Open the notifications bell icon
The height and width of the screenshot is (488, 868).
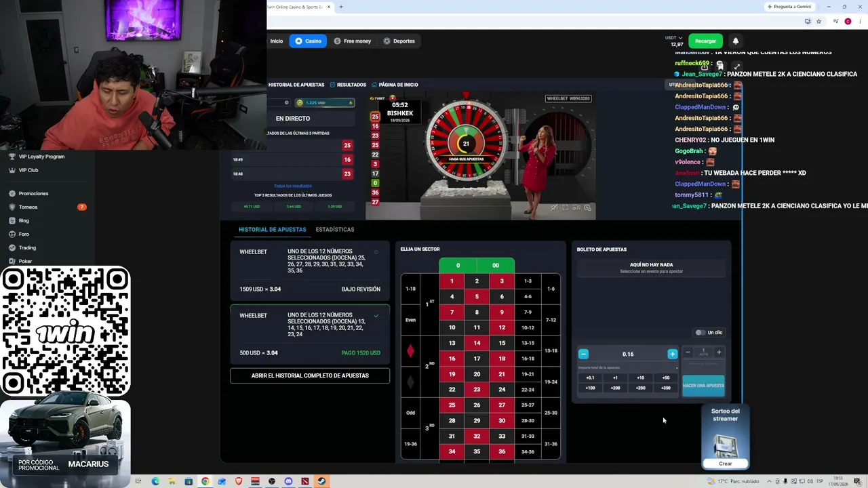[735, 41]
